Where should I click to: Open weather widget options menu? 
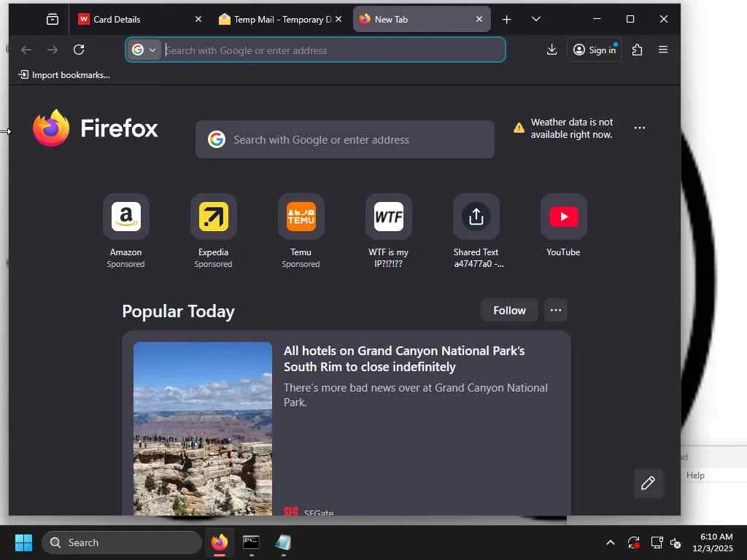point(639,128)
